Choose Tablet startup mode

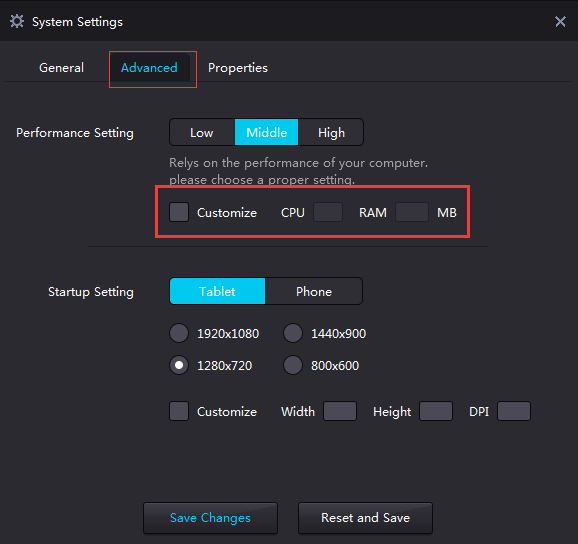tap(217, 291)
